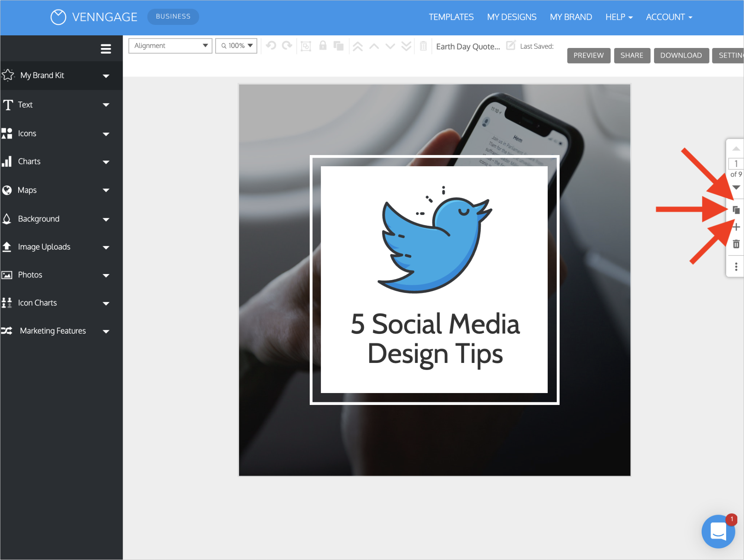This screenshot has width=744, height=560.
Task: Delete the page with trash icon in page panel
Action: (736, 244)
